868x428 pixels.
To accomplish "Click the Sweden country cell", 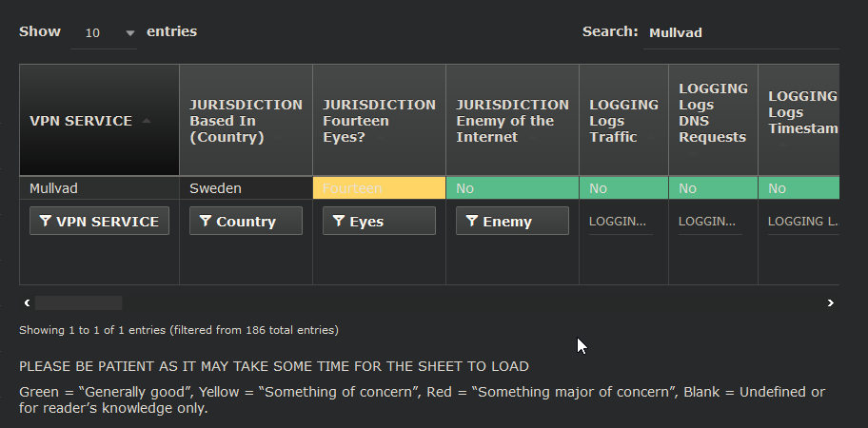I will (246, 188).
